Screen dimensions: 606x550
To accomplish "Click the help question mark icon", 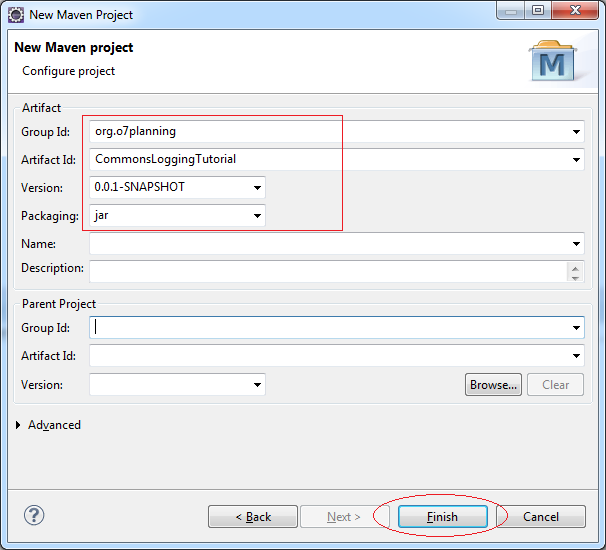I will (34, 515).
